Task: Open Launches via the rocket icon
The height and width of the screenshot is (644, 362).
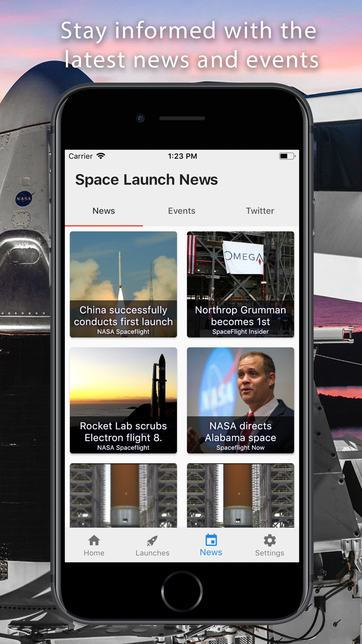Action: tap(152, 540)
